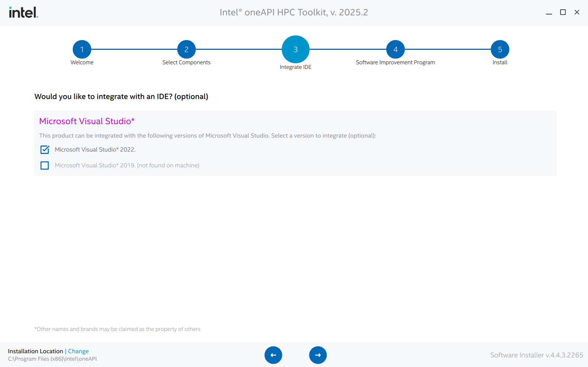Click the Software Installer v.4.4.3.2265 text
This screenshot has width=588, height=367.
pos(537,355)
